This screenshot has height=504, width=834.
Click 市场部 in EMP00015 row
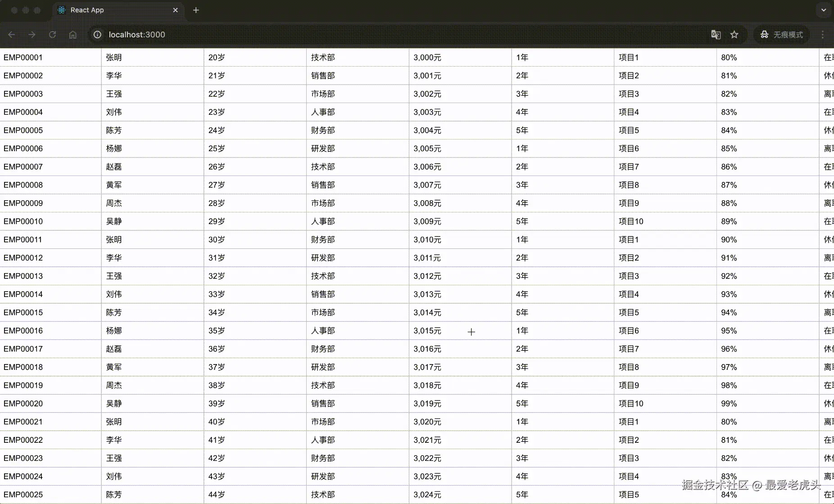(323, 313)
